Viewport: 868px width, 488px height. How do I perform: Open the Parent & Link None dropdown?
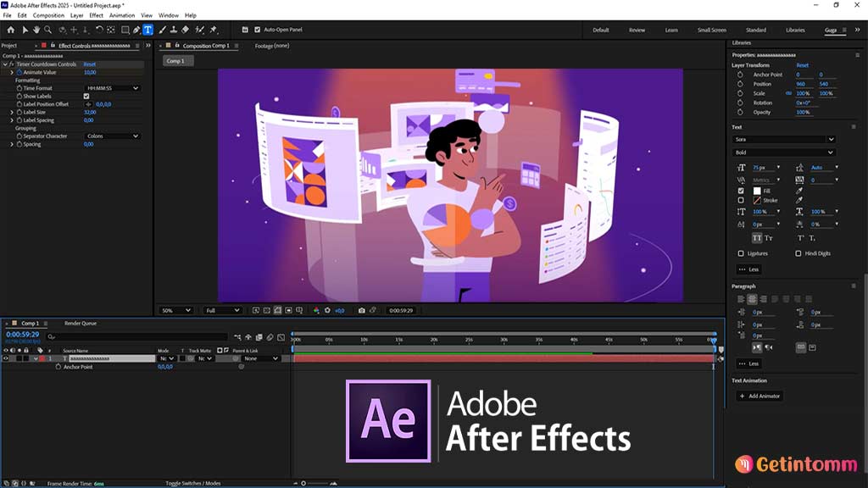261,358
